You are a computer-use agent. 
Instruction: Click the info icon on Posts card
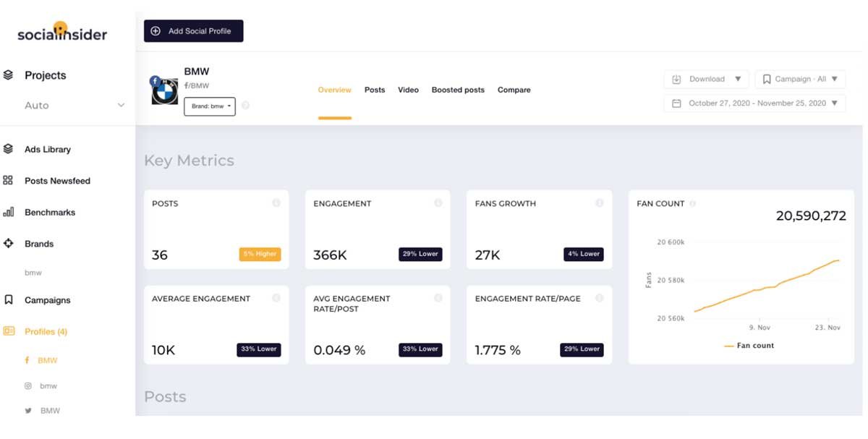(x=276, y=203)
